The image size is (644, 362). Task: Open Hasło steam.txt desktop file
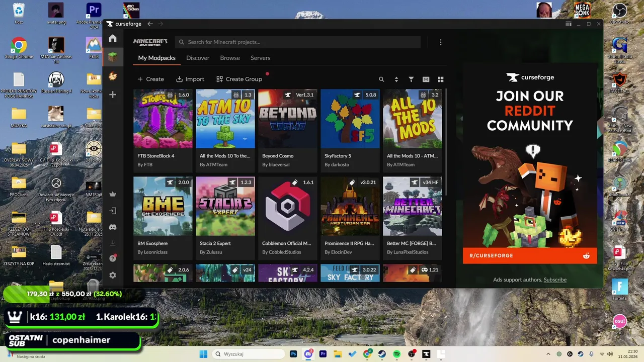click(x=56, y=255)
